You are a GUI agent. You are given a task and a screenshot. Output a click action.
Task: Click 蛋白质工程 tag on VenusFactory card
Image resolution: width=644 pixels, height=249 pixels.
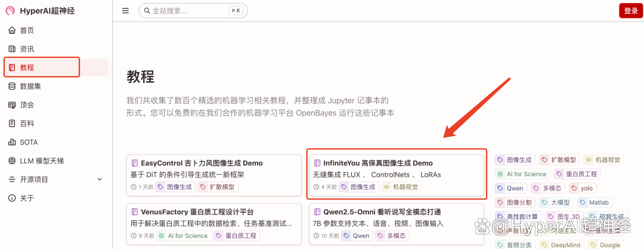click(x=237, y=236)
